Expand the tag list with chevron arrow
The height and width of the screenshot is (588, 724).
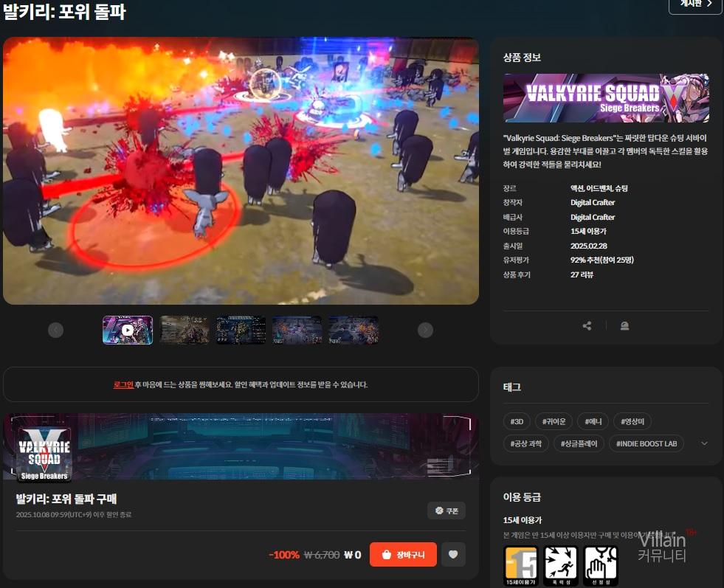click(704, 443)
